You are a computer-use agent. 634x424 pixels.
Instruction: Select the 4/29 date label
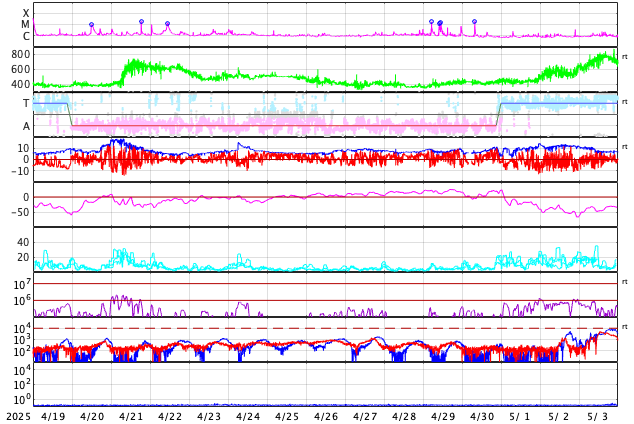pyautogui.click(x=443, y=417)
